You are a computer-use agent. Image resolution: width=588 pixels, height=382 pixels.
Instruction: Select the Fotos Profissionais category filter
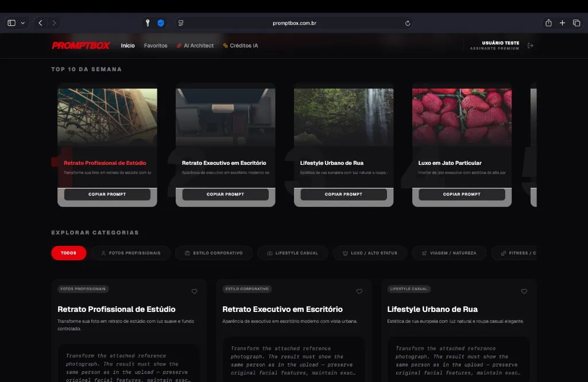point(130,253)
